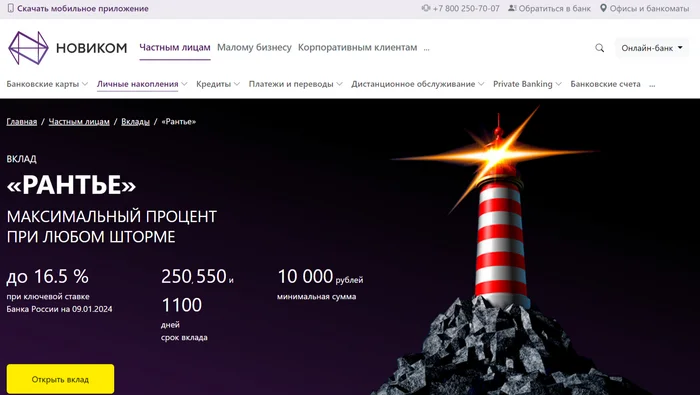
Task: Click the «РАНТЬЕ» heading
Action: pyautogui.click(x=71, y=184)
